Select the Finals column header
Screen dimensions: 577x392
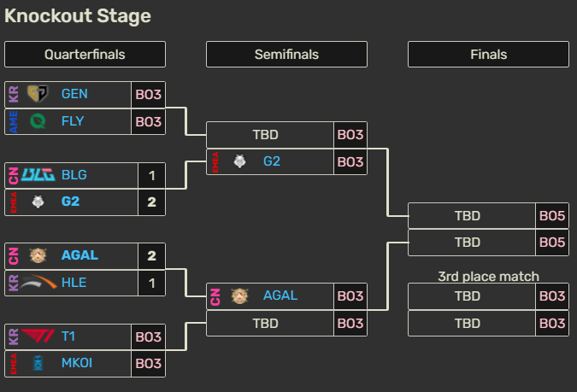click(x=488, y=55)
